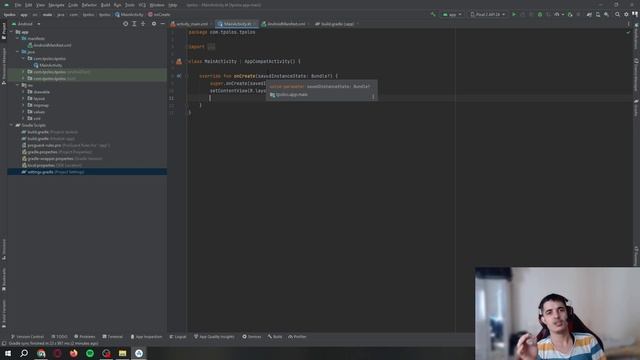Click the class gutter icon beside MainActivity

(179, 61)
